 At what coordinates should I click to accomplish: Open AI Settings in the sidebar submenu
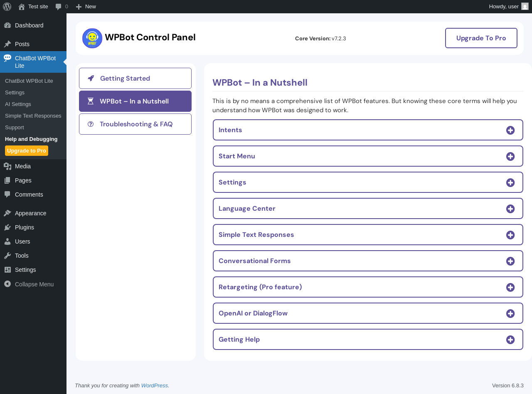(x=18, y=104)
